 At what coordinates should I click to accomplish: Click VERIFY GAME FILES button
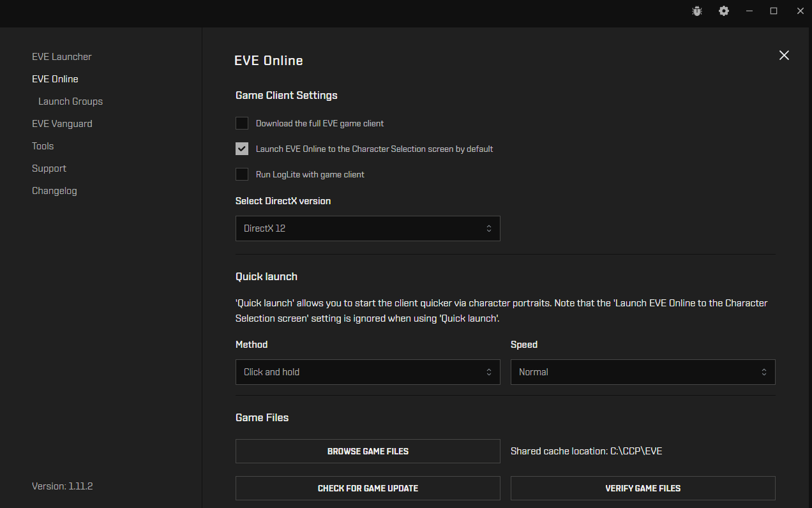[x=643, y=488]
